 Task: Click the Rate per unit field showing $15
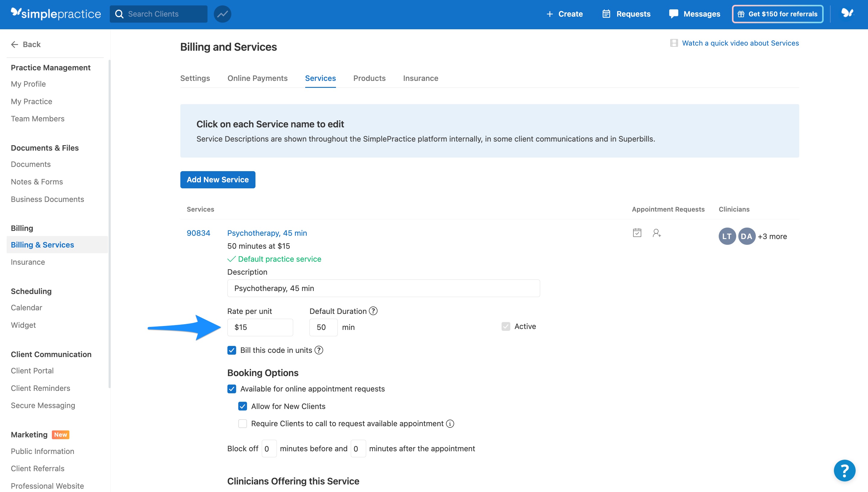(x=260, y=327)
